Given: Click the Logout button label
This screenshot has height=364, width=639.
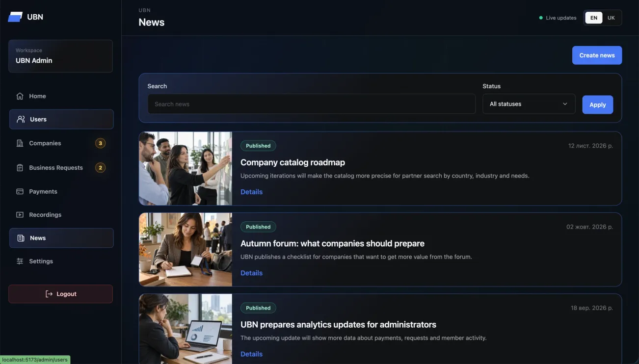Looking at the screenshot, I should click(x=66, y=294).
